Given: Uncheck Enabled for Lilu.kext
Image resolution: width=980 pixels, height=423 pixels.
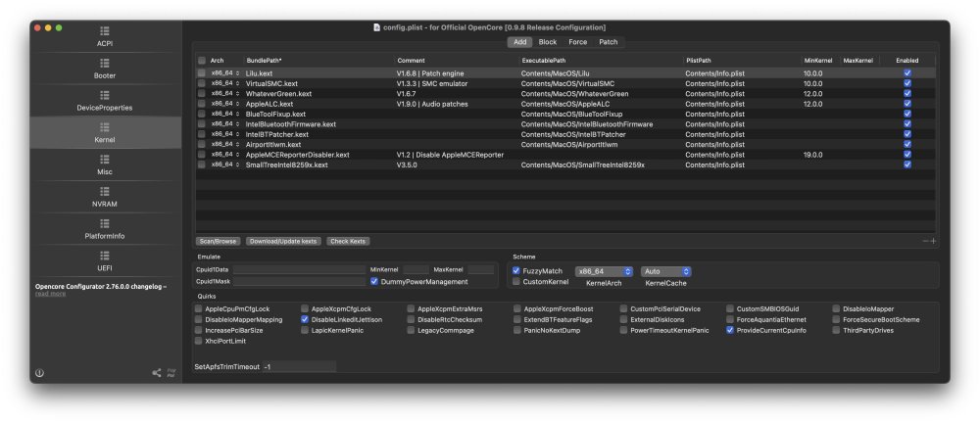Looking at the screenshot, I should (x=906, y=73).
